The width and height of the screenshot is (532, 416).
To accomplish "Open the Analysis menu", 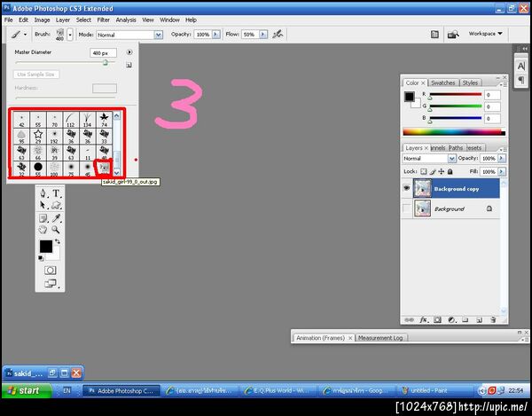I will click(x=126, y=20).
